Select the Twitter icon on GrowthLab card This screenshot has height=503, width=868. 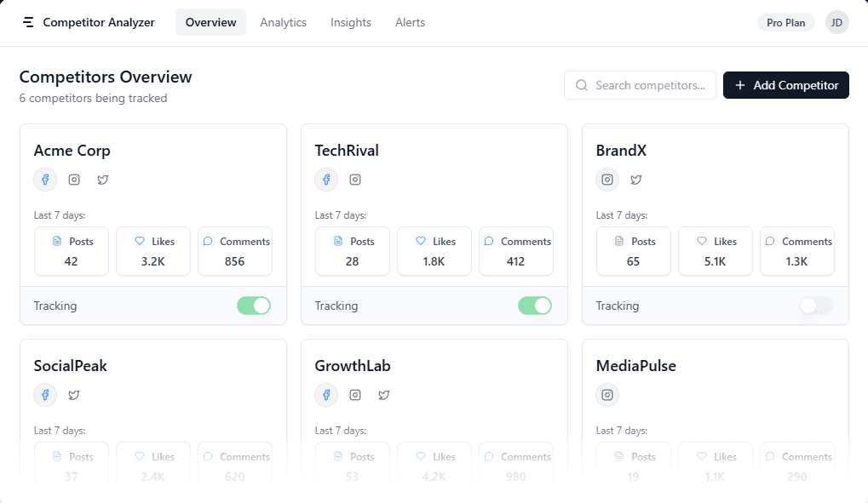coord(384,395)
